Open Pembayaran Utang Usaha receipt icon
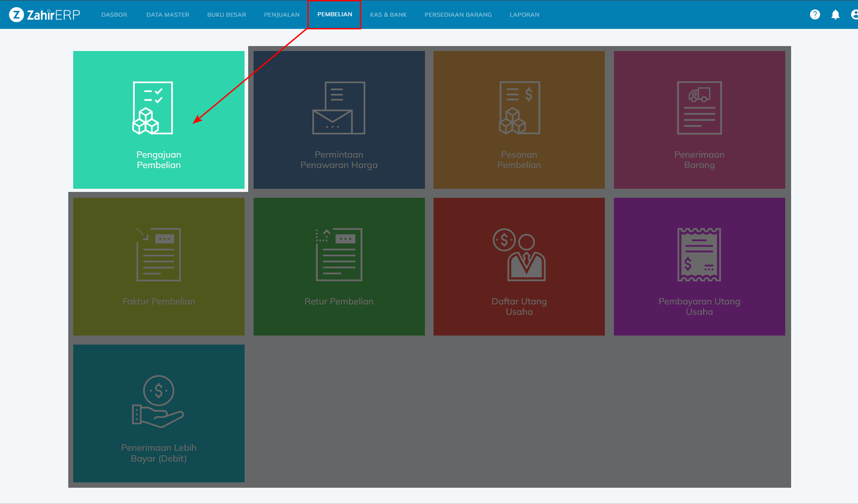858x504 pixels. 699,255
